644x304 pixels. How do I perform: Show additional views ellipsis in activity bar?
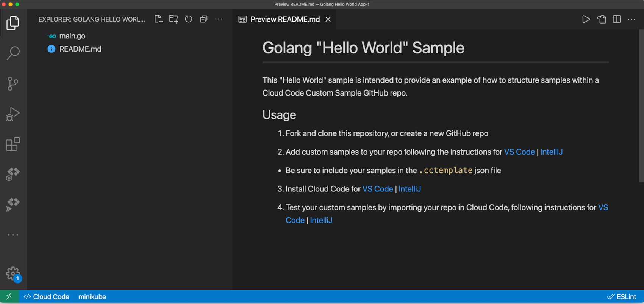(x=13, y=235)
